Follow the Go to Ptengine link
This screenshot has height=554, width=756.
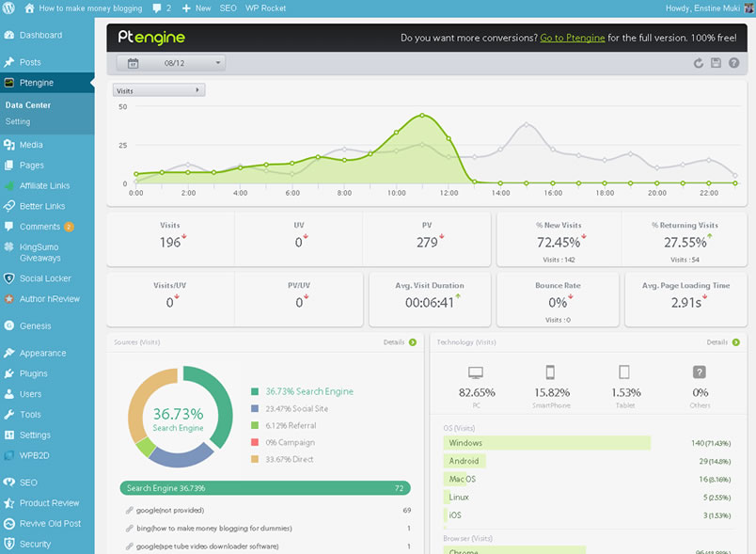[x=573, y=38]
